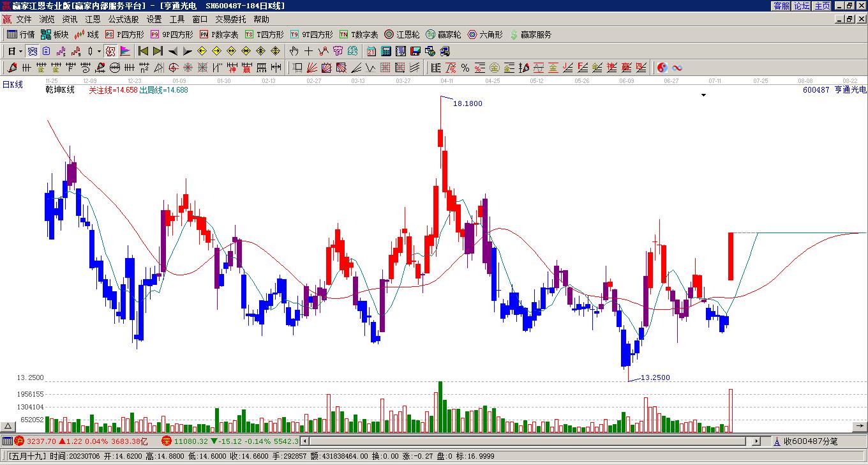This screenshot has width=868, height=465.
Task: Open the 板块 sector view
Action: coord(55,34)
